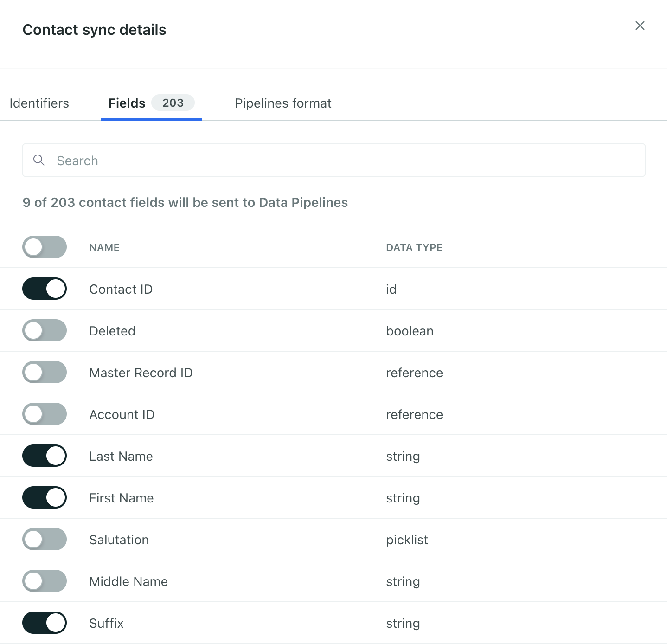Select the Last Name field label
Image resolution: width=667 pixels, height=644 pixels.
click(121, 456)
